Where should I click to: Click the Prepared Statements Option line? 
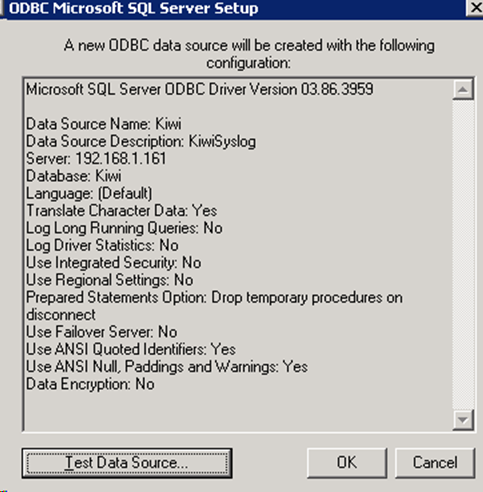(214, 306)
